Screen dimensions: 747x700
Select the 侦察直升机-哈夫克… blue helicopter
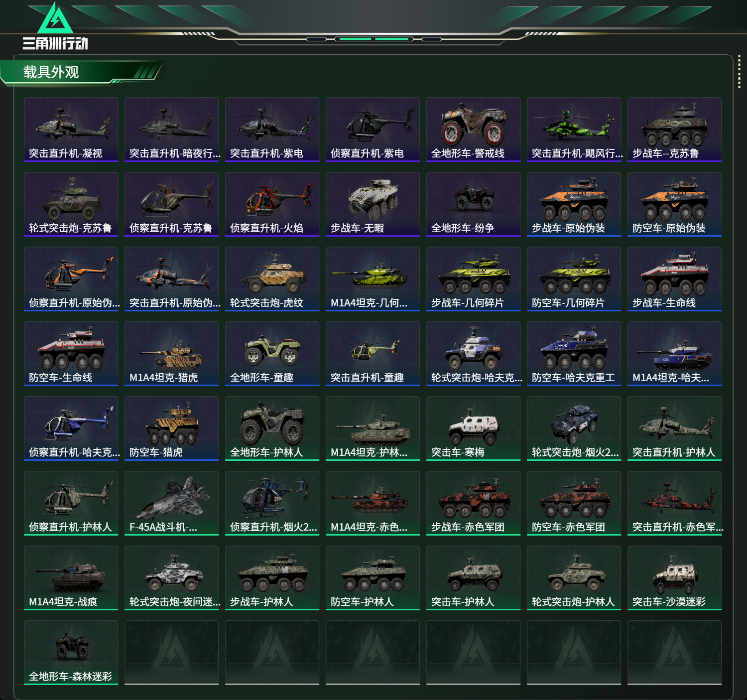click(71, 428)
